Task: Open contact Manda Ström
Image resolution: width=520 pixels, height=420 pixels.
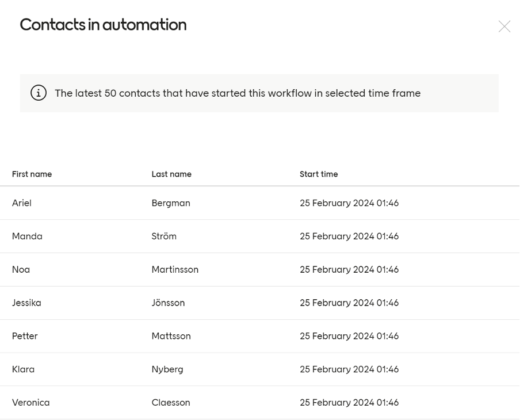Action: click(26, 236)
